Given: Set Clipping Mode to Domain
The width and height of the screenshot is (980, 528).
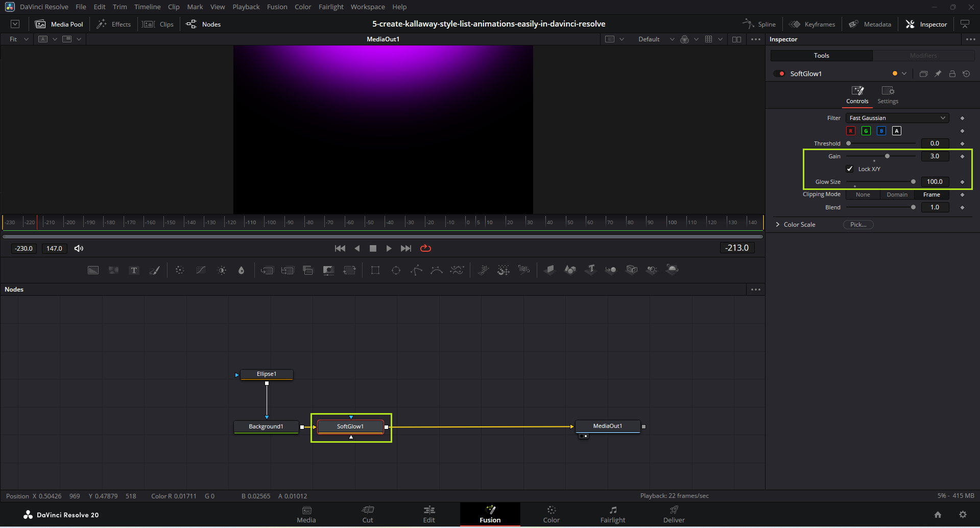Looking at the screenshot, I should tap(897, 195).
